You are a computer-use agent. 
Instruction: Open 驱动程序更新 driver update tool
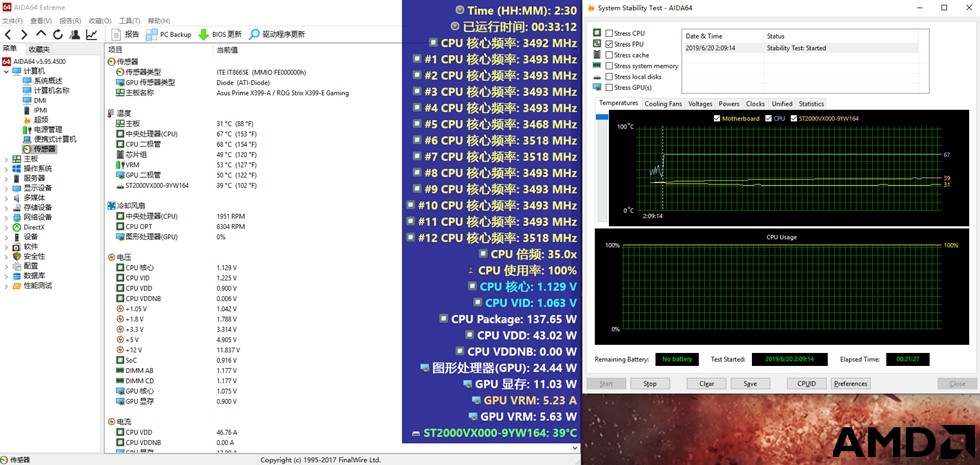pos(278,34)
